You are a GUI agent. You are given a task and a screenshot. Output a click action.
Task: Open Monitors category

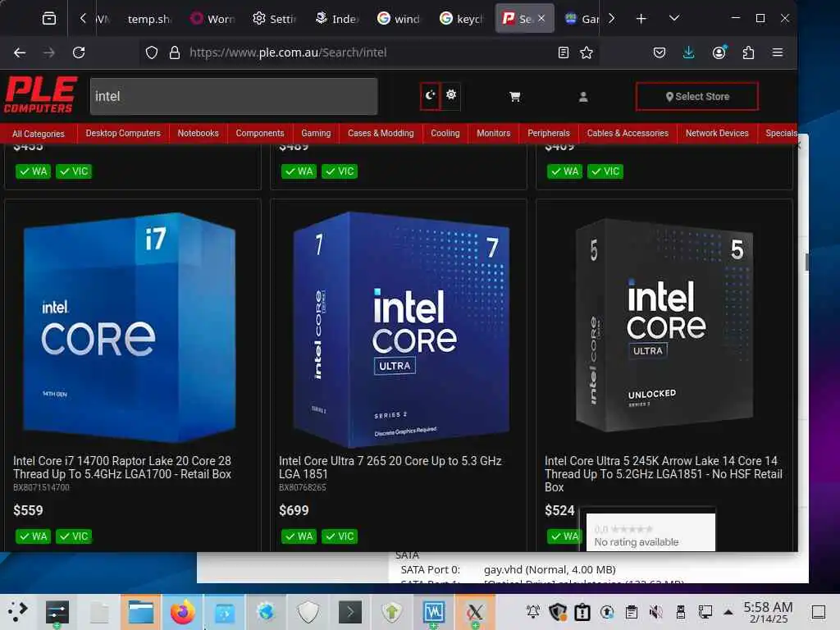point(493,134)
